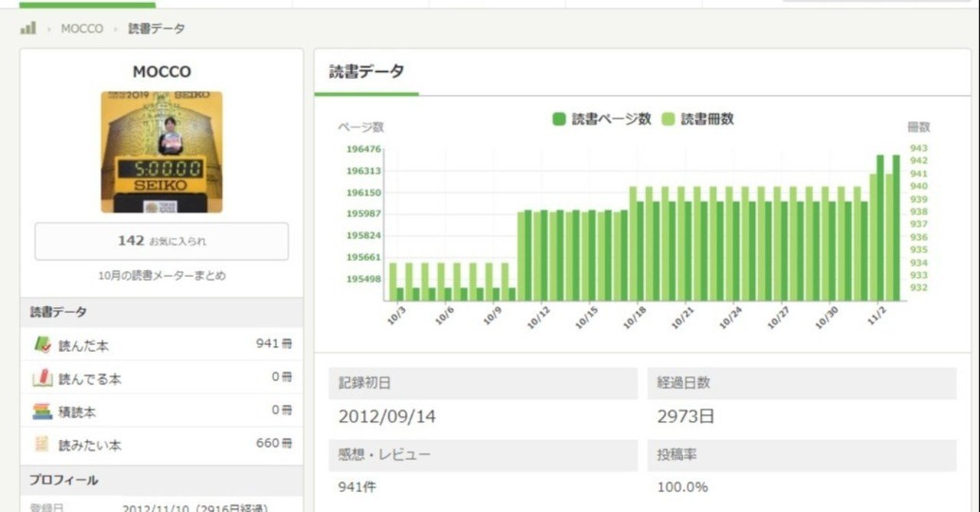Open 10月の読書メーターまとめ link

pos(162,276)
